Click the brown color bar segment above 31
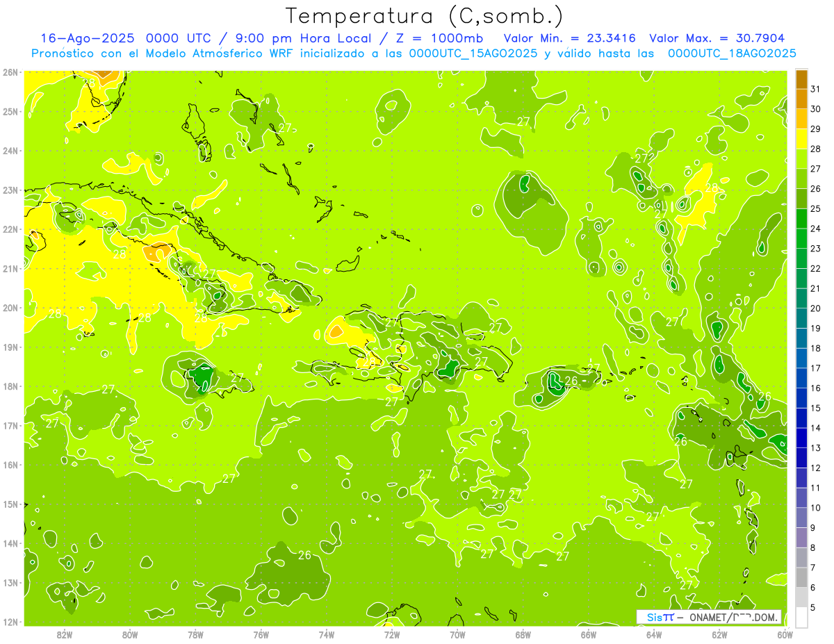Screen dimensions: 834x644 click(801, 80)
